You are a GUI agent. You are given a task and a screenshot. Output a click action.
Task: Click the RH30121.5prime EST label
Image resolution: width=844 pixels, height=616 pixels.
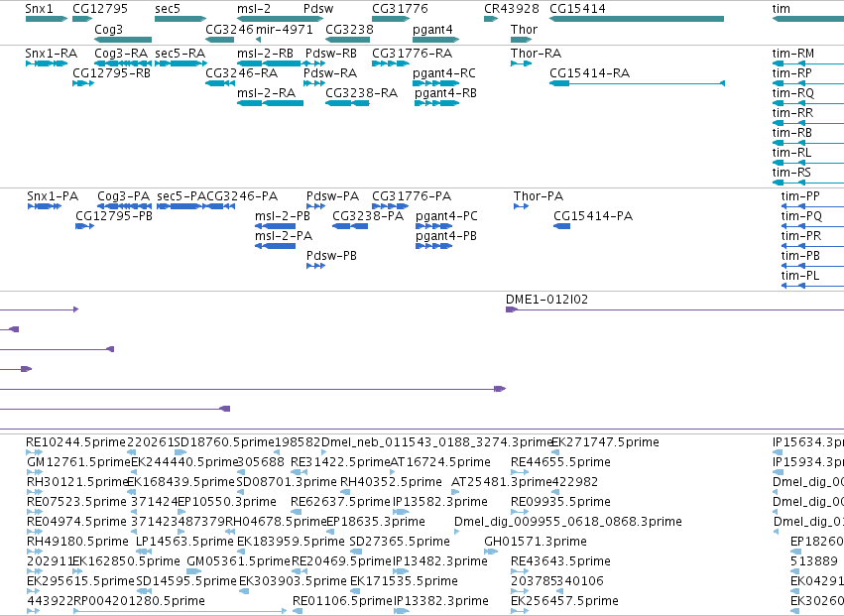click(x=78, y=482)
